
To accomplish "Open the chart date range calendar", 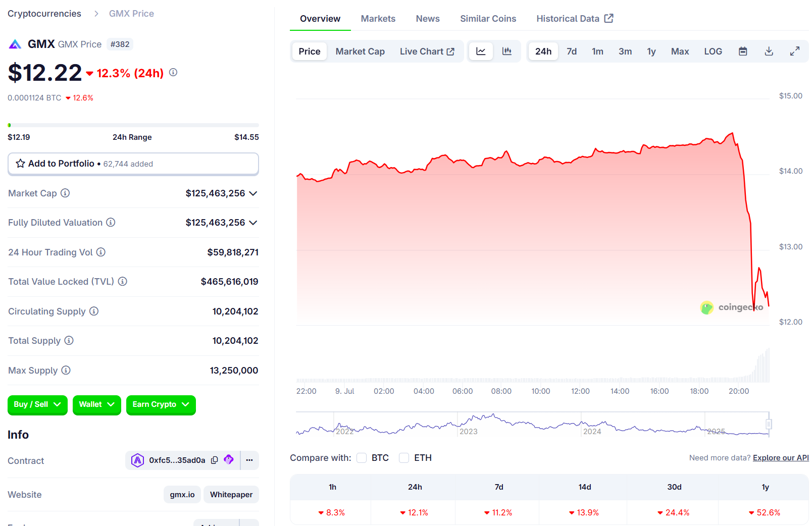I will click(743, 51).
